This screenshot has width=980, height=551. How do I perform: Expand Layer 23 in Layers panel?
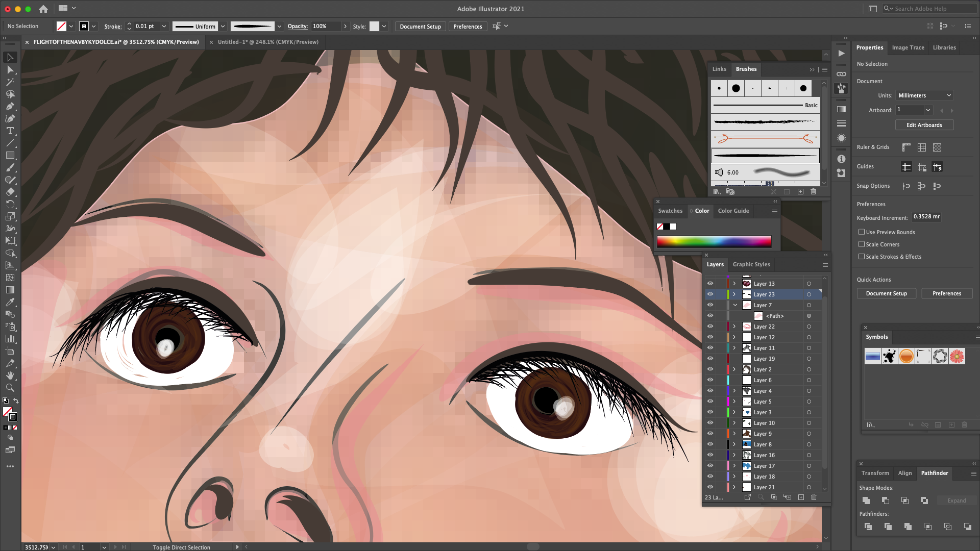click(x=734, y=294)
